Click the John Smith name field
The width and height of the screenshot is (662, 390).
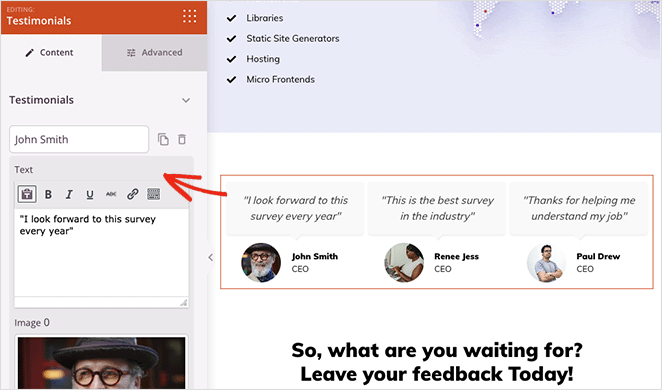point(79,139)
